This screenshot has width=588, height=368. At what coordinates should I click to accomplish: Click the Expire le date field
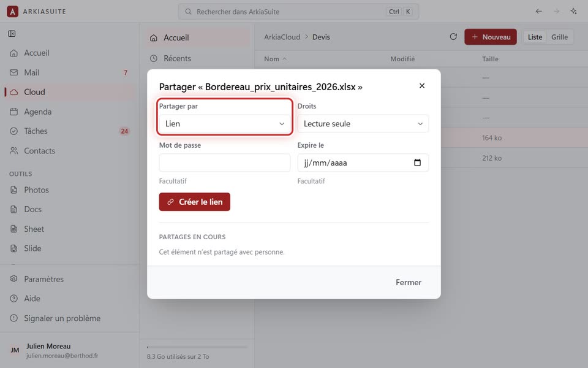363,163
